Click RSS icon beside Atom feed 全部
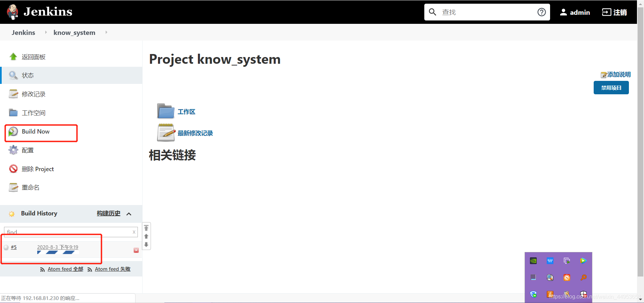This screenshot has height=303, width=644. click(43, 269)
